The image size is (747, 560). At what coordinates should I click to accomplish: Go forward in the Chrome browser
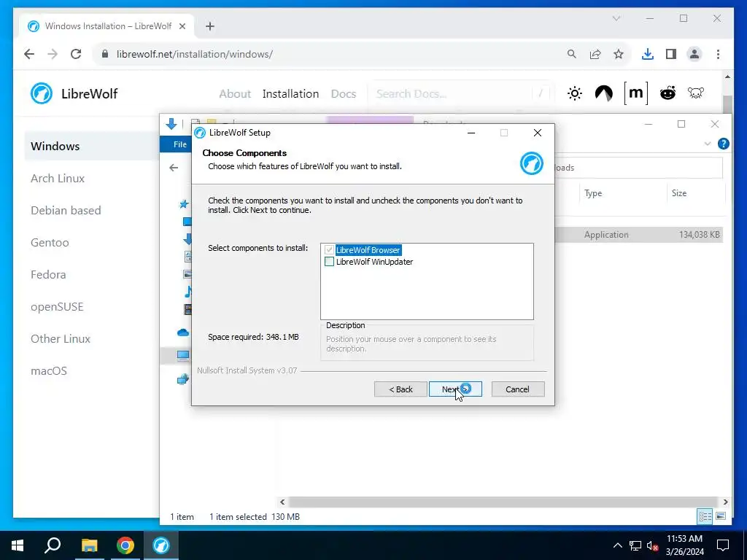pos(53,54)
